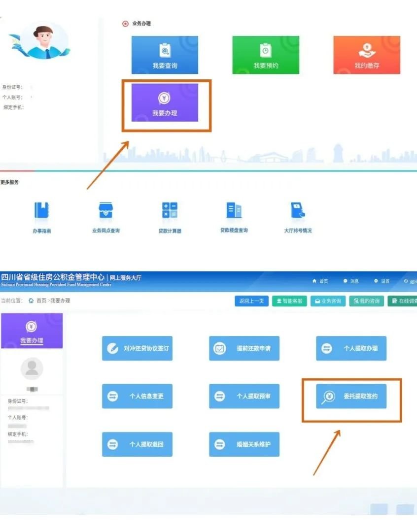The image size is (417, 532).
Task: Open the boxed 委托提取签约 signing option
Action: click(x=351, y=397)
